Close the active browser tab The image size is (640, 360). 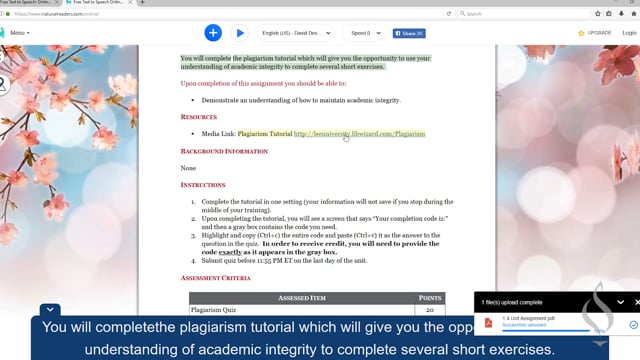pos(130,2)
